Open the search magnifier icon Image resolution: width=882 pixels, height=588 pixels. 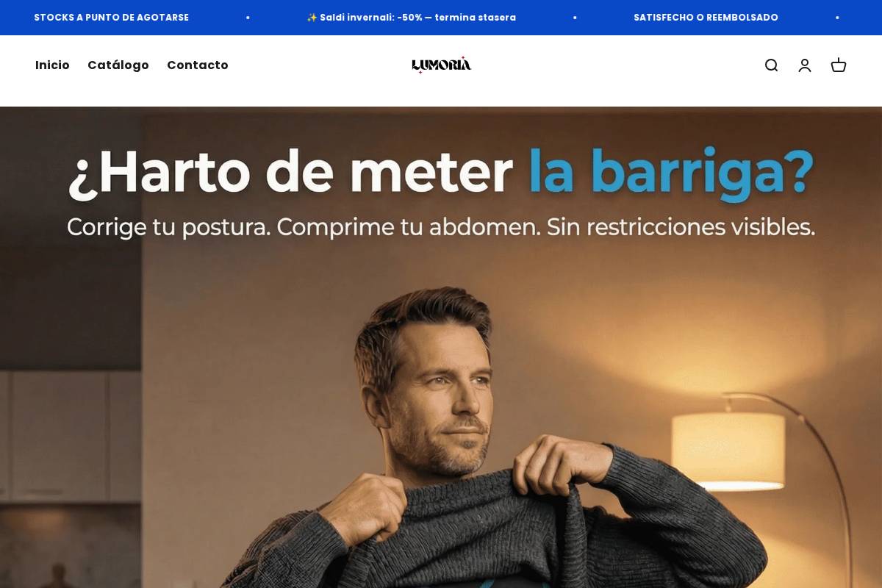coord(771,65)
